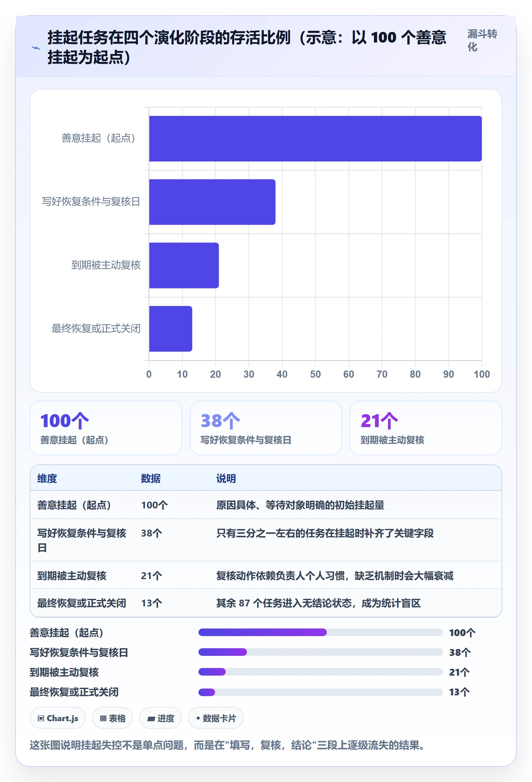Click table cell 100个
Image resolution: width=532 pixels, height=782 pixels.
155,505
